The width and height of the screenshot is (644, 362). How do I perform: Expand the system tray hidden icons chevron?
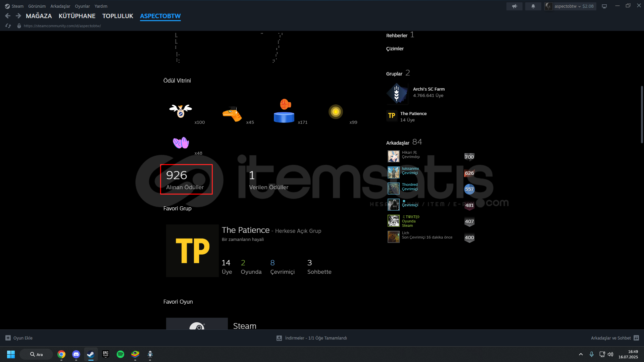(x=581, y=354)
